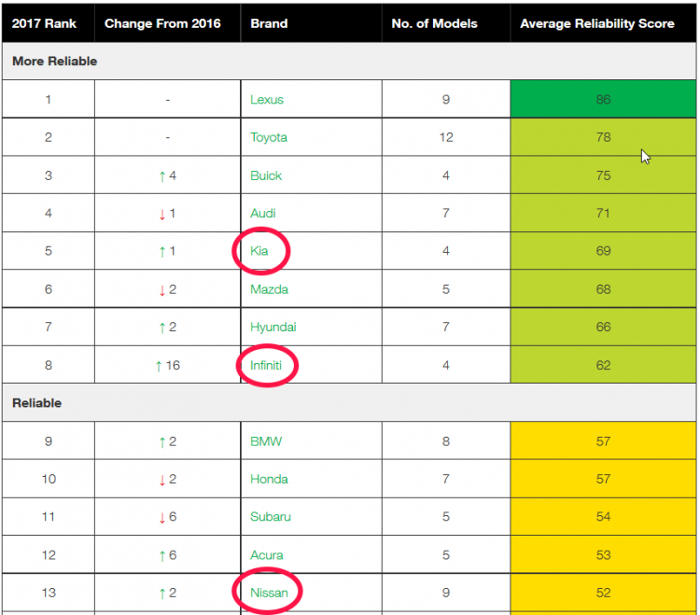Click Mazda reliability score 68
This screenshot has width=700, height=615.
(603, 289)
